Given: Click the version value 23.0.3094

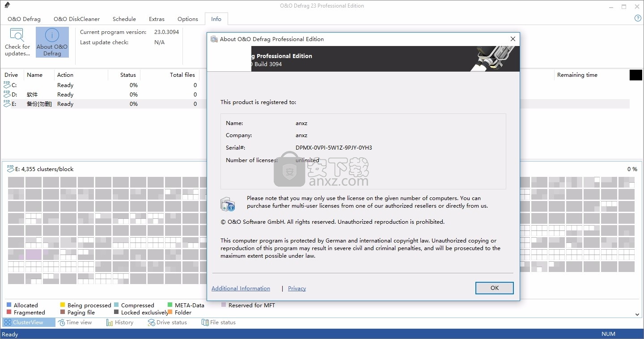Looking at the screenshot, I should (167, 32).
